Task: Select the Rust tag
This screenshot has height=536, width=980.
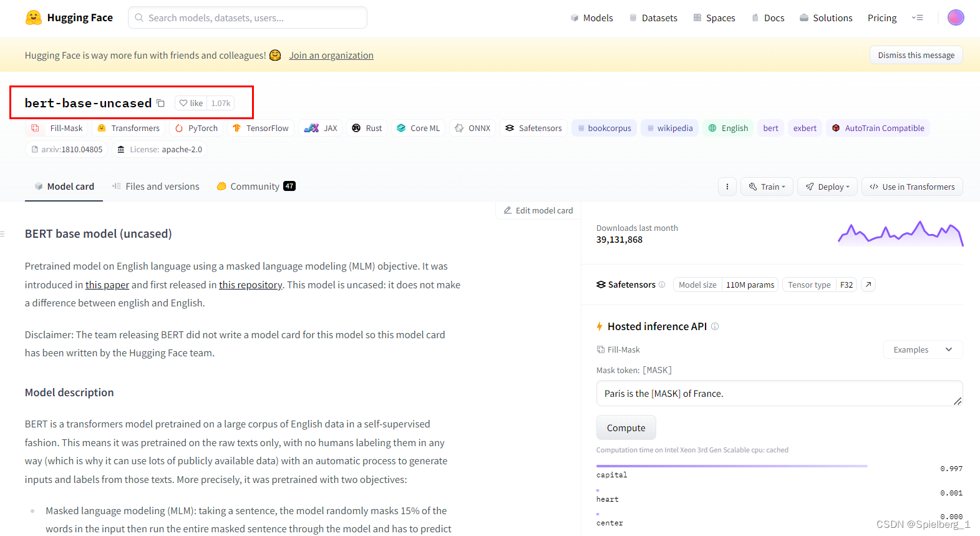Action: click(x=367, y=128)
